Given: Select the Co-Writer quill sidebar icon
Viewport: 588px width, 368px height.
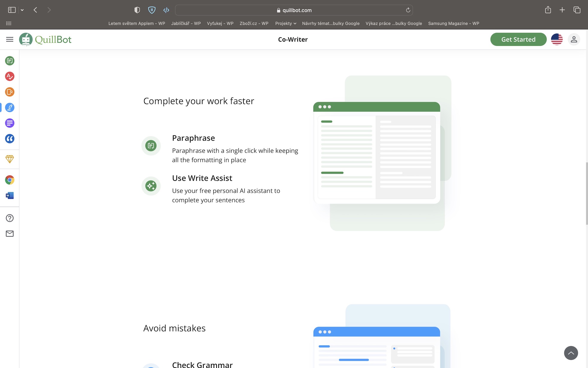Looking at the screenshot, I should point(10,107).
